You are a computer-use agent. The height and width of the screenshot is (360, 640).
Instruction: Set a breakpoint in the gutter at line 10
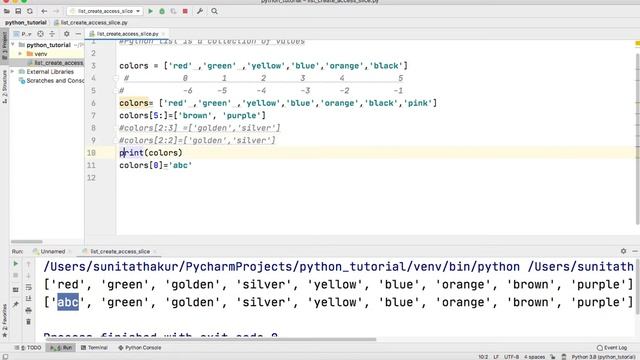click(x=105, y=153)
